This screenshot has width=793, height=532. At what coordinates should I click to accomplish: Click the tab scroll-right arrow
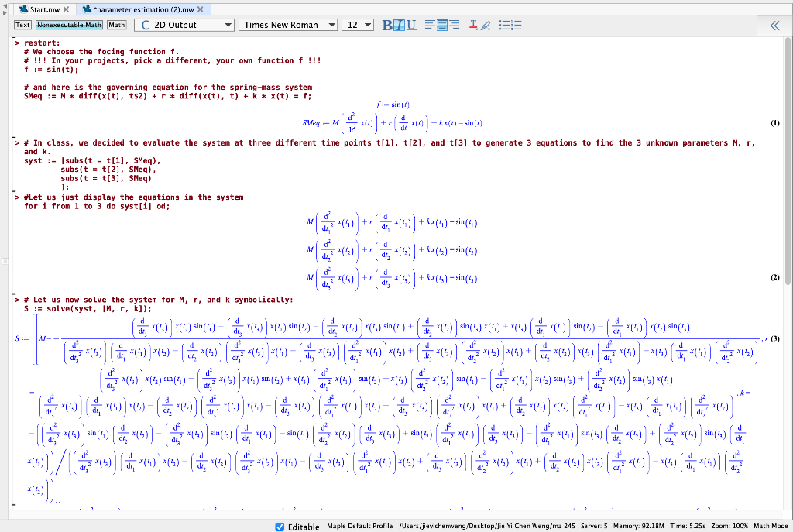pos(5,12)
